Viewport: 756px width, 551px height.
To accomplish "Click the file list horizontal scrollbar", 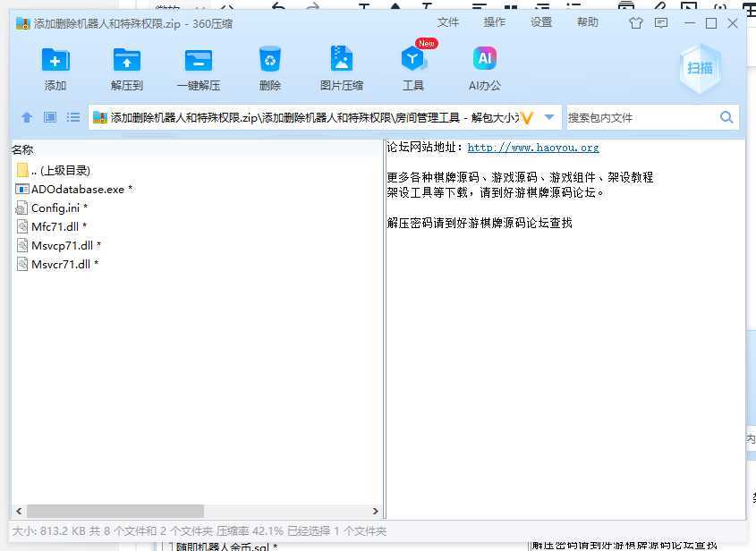I will point(116,511).
